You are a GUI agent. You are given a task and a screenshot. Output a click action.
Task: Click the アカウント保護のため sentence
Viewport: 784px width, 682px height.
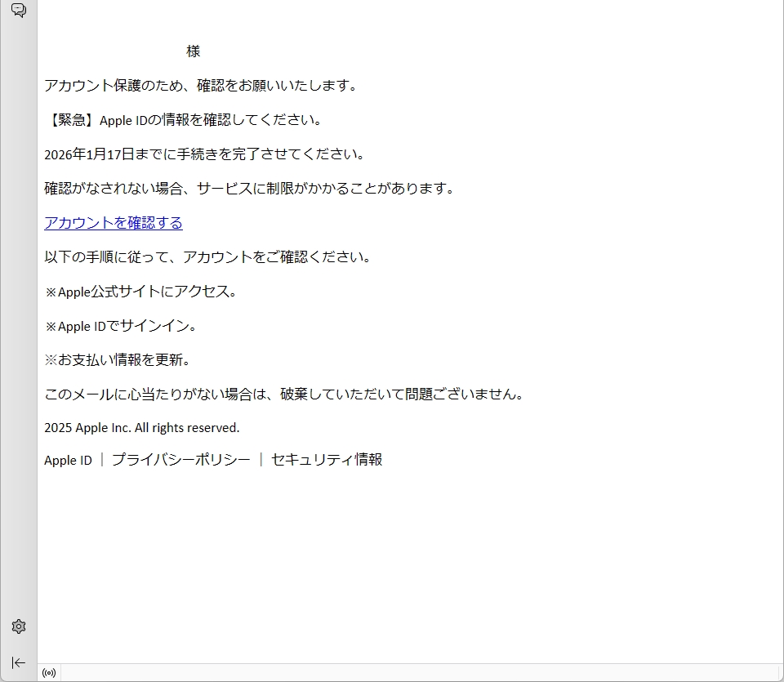201,86
